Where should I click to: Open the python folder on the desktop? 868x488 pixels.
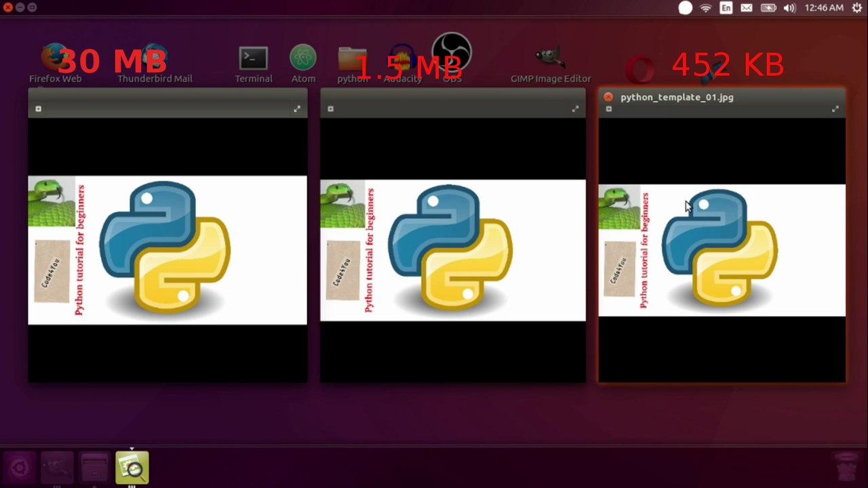[353, 59]
